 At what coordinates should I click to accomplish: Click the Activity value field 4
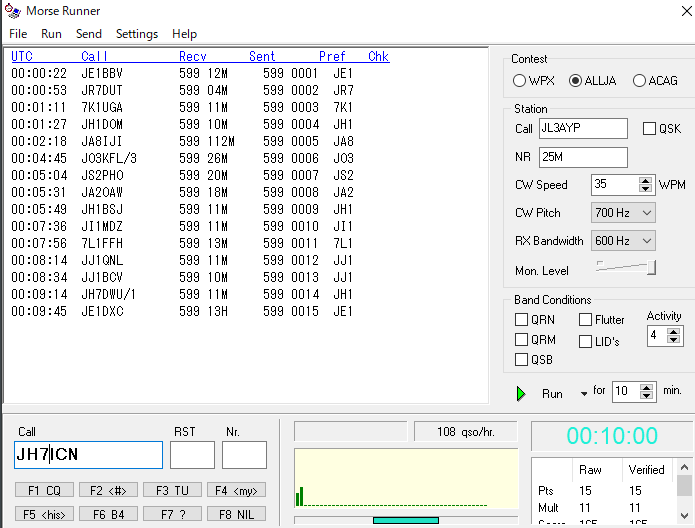tap(657, 336)
